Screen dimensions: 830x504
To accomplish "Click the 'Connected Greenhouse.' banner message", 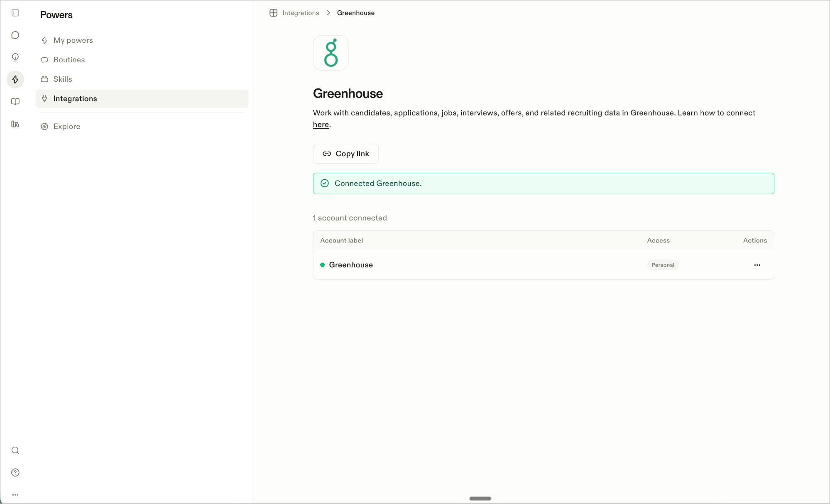I will click(x=378, y=183).
